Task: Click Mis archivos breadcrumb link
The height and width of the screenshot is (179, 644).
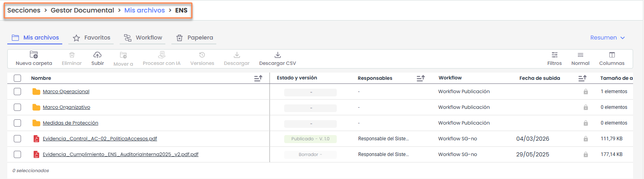Action: point(144,10)
